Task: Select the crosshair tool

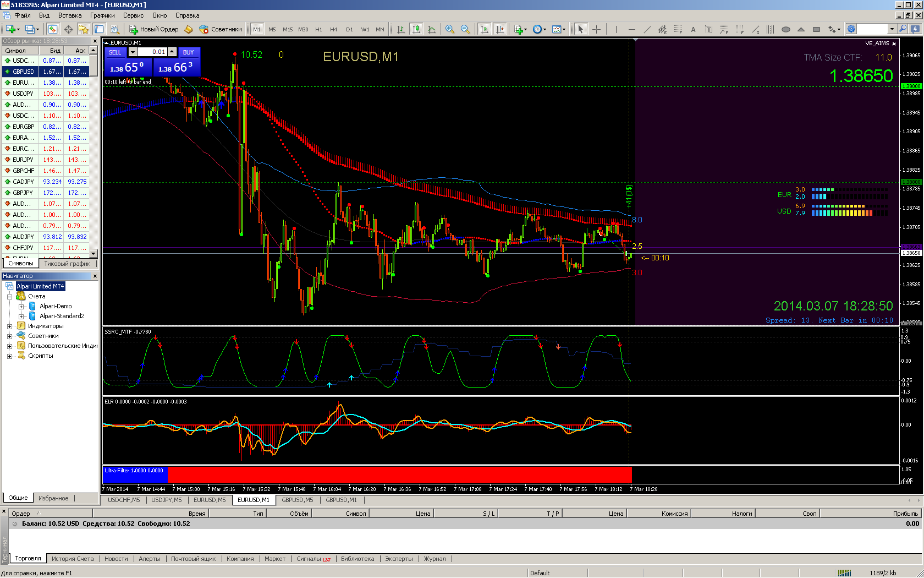Action: 596,29
